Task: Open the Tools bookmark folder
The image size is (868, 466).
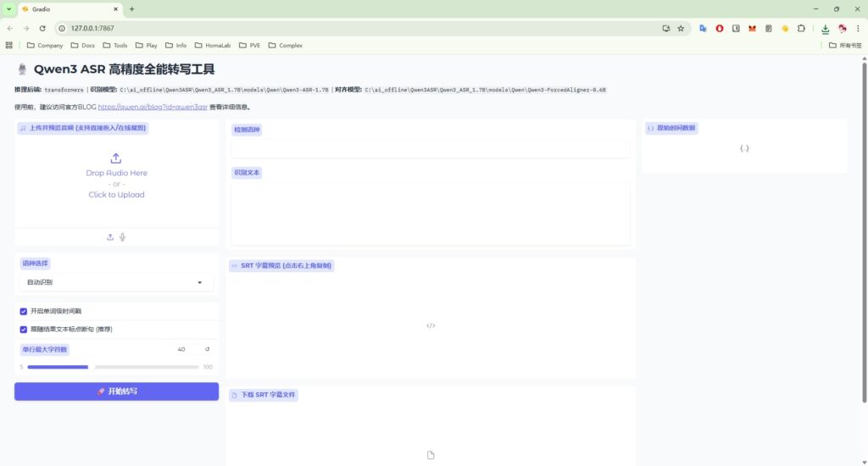Action: [115, 46]
